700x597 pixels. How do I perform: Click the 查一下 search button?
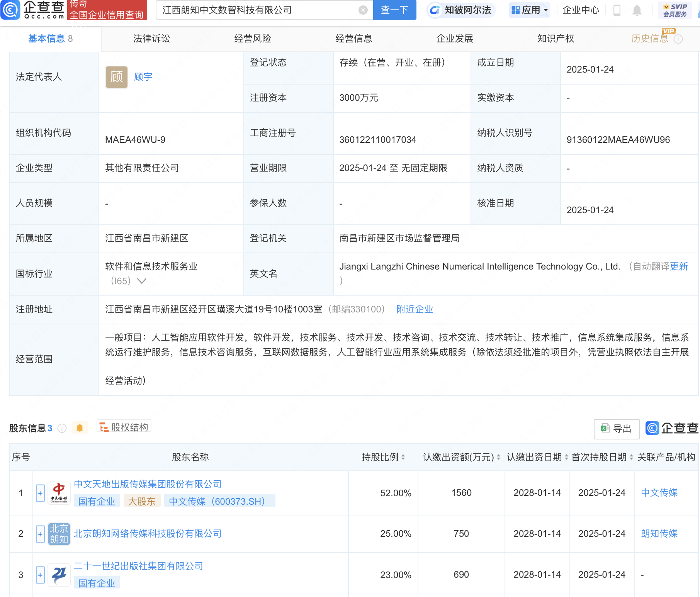[x=394, y=10]
